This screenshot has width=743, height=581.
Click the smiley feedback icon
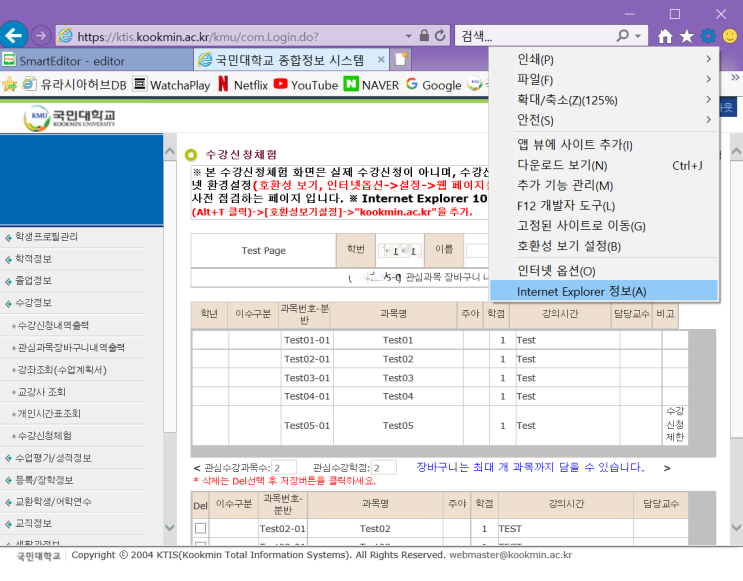coord(730,36)
